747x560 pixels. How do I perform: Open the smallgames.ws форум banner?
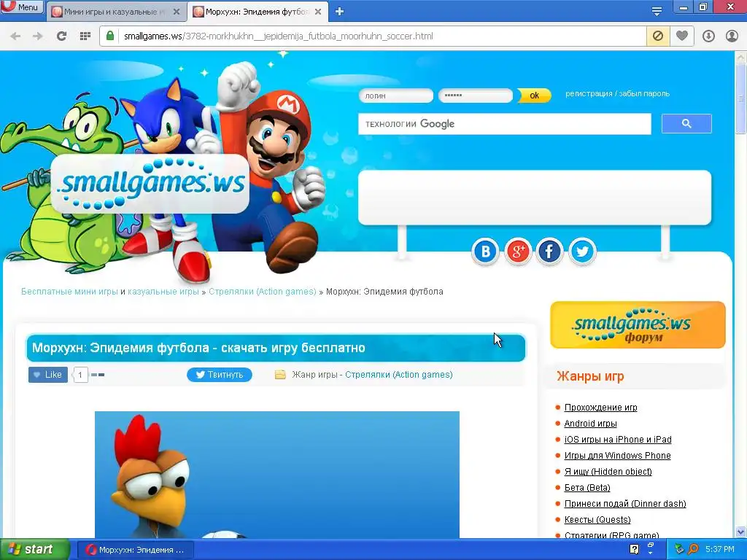(638, 324)
